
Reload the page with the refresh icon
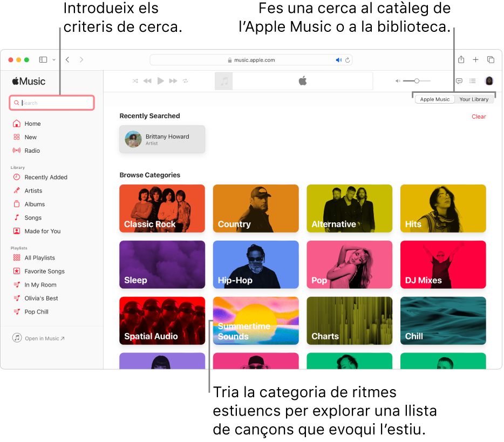point(348,60)
